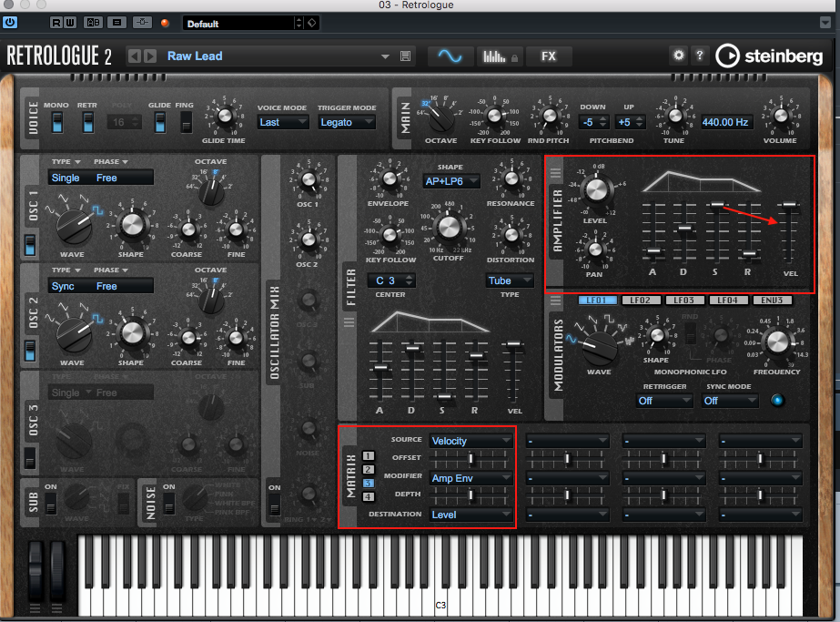Open the FX page button

(549, 56)
